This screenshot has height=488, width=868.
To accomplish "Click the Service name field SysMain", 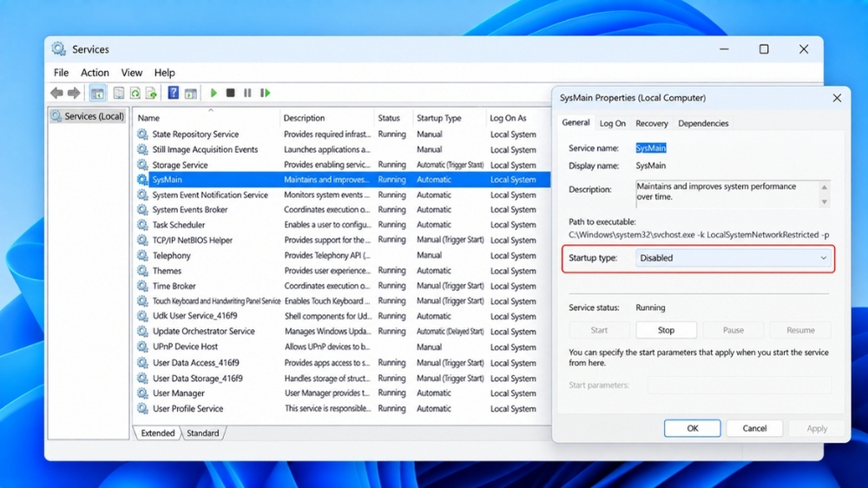I will (651, 148).
